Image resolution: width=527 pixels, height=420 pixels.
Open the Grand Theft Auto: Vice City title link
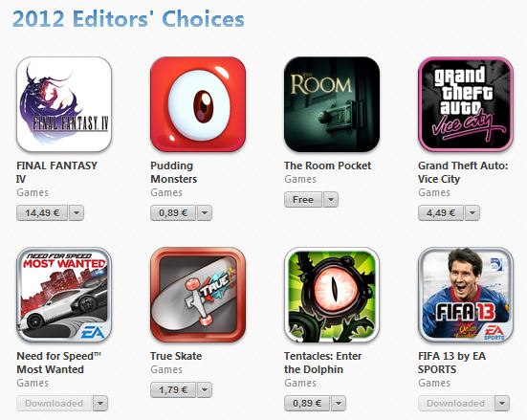pos(463,172)
